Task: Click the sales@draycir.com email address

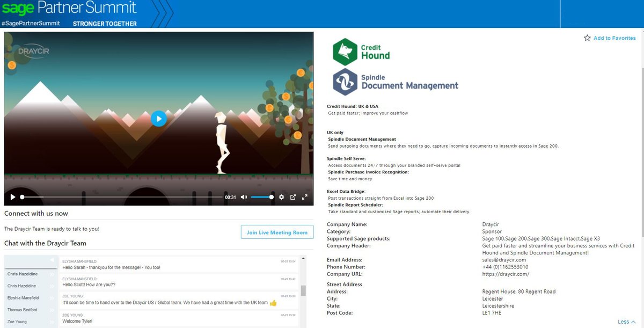Action: tap(504, 260)
